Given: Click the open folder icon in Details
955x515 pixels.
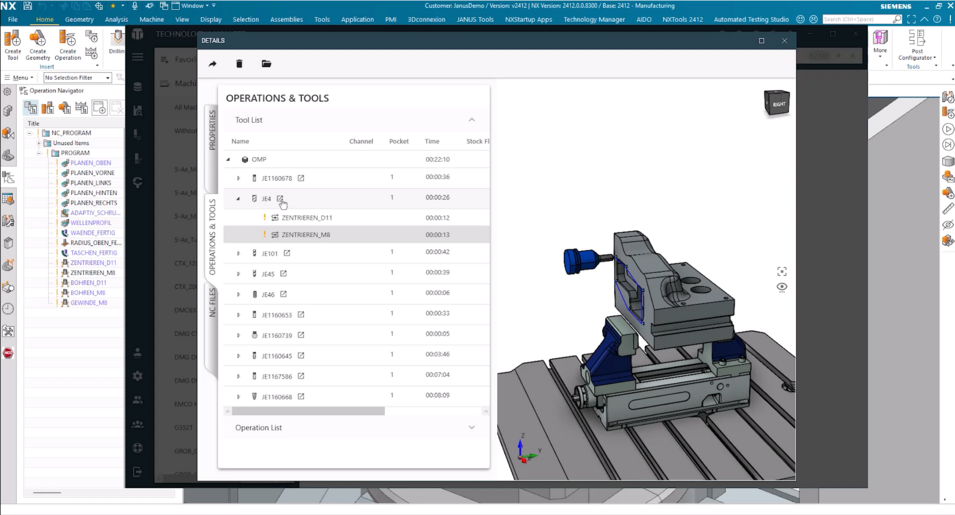Looking at the screenshot, I should 267,64.
